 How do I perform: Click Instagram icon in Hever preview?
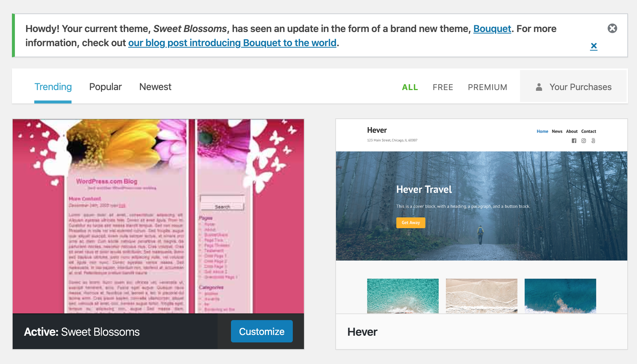pos(584,141)
